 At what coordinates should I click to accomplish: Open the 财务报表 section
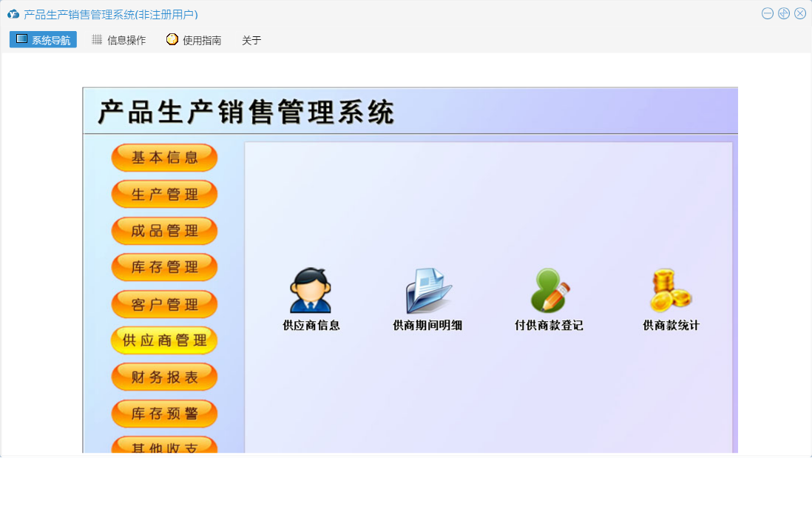pos(164,377)
